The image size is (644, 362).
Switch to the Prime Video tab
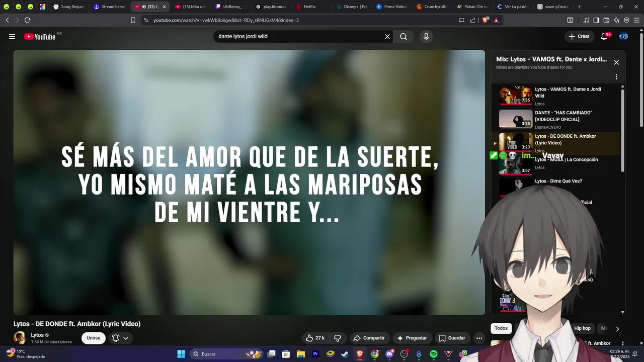pos(391,7)
